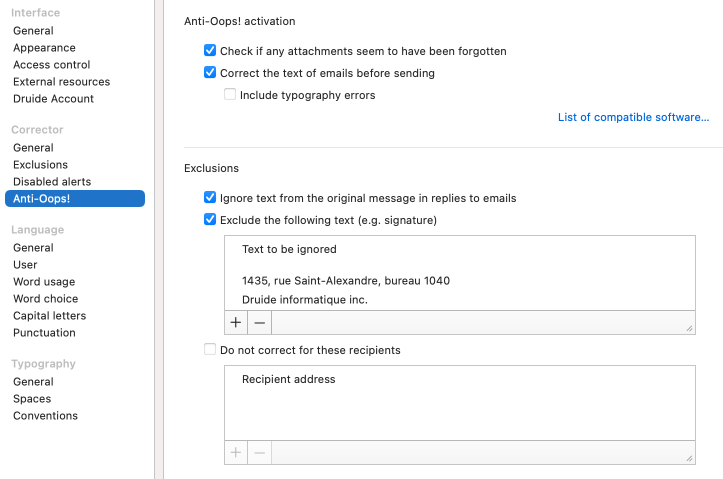The image size is (723, 479).
Task: Click the plus button under recipient address list
Action: 236,452
